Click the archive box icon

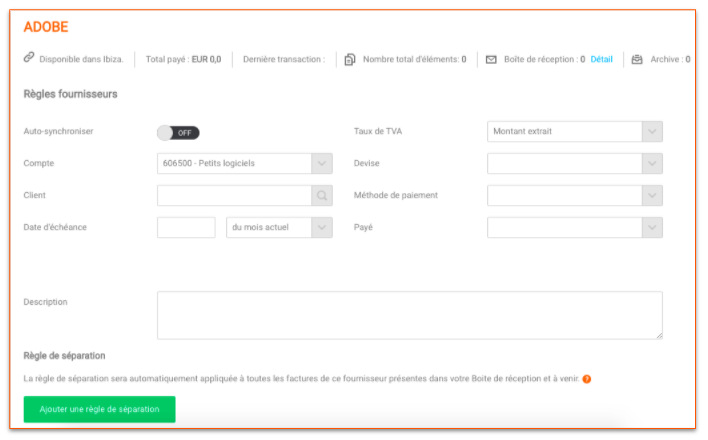click(x=637, y=59)
